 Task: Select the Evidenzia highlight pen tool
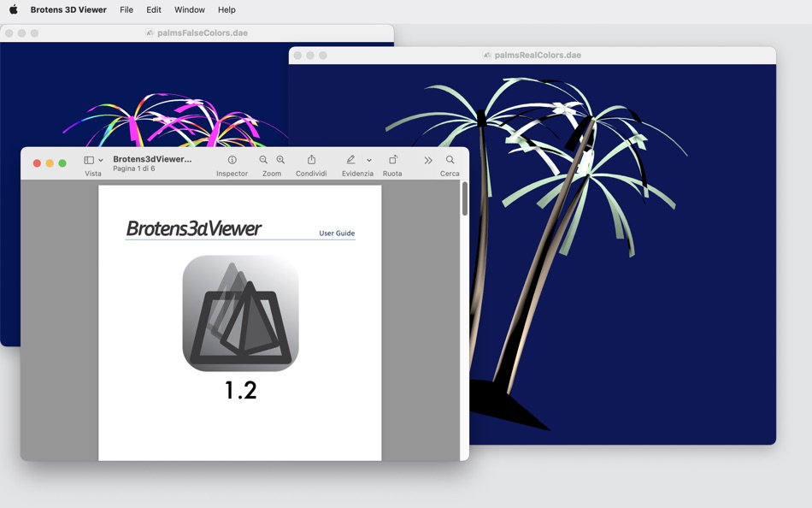[350, 160]
